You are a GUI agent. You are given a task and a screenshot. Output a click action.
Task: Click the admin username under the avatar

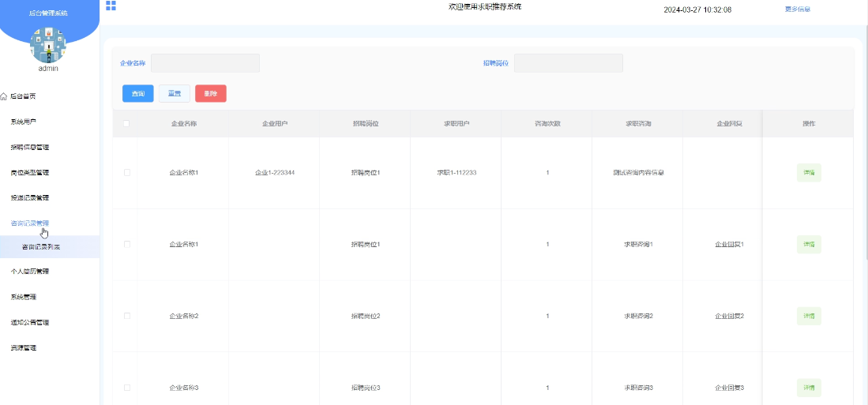tap(48, 69)
